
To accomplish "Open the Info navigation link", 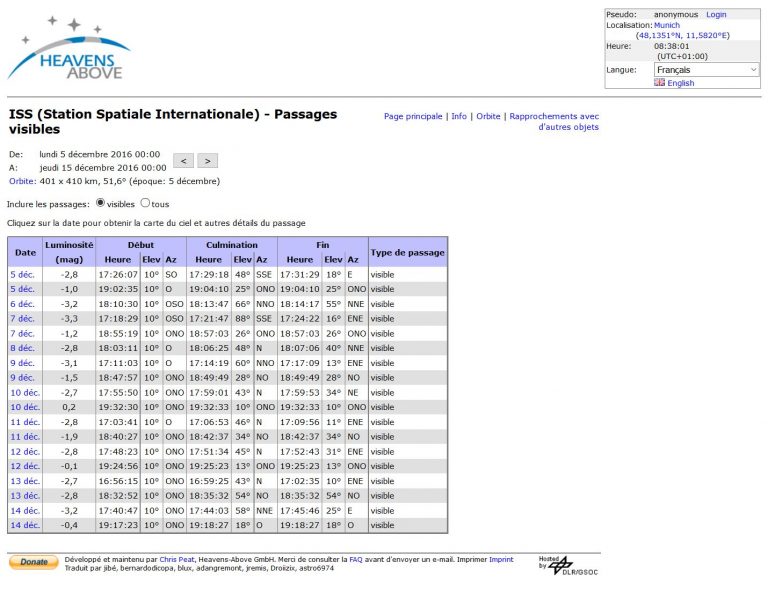I will [459, 116].
